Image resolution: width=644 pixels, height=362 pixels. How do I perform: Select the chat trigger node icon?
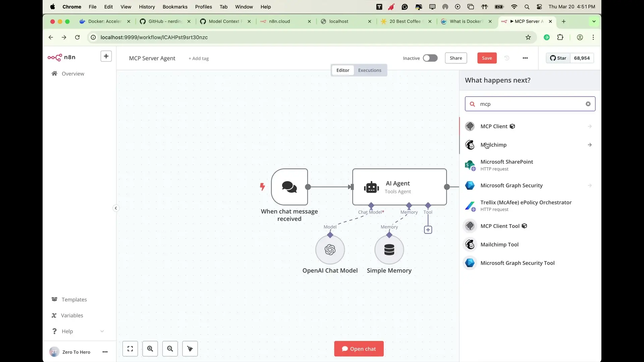tap(289, 187)
